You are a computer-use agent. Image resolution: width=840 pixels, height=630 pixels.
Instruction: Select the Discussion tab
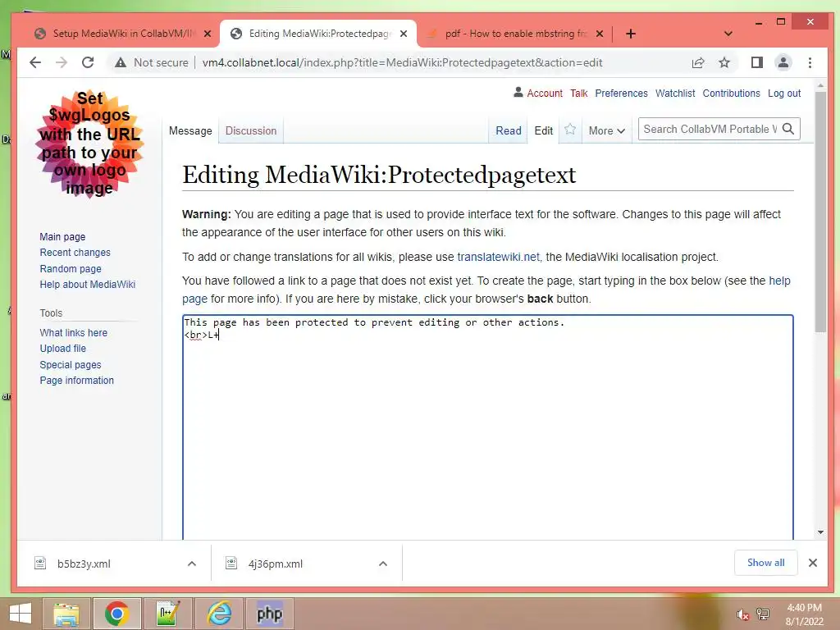tap(251, 130)
